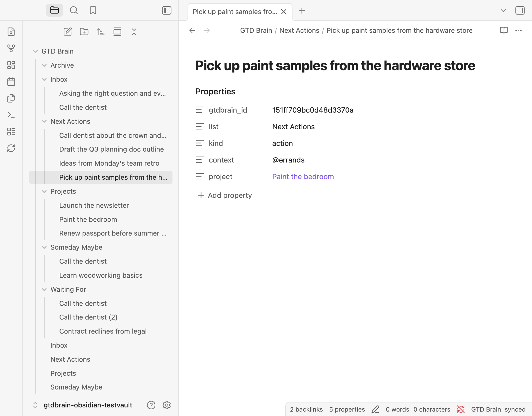532x416 pixels.
Task: Click auto-reveal current file icon
Action: [117, 32]
